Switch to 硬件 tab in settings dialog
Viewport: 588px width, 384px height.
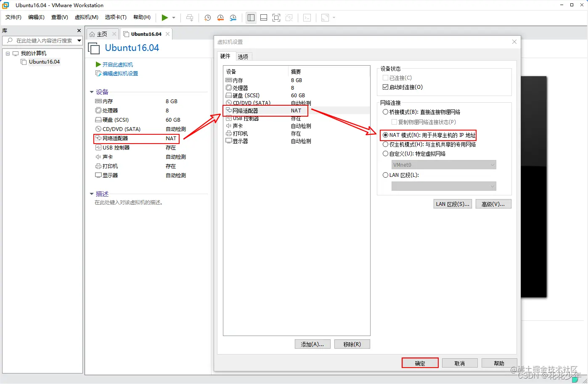[x=225, y=56]
